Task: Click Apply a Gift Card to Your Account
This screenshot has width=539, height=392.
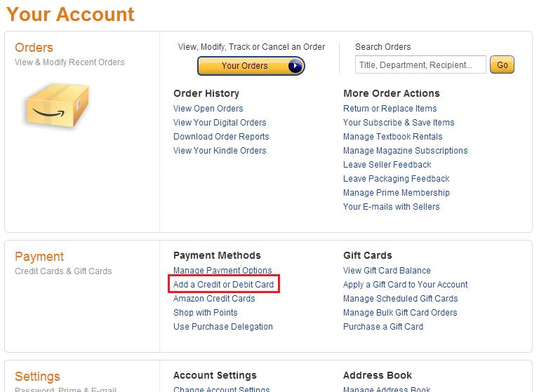Action: pos(405,285)
